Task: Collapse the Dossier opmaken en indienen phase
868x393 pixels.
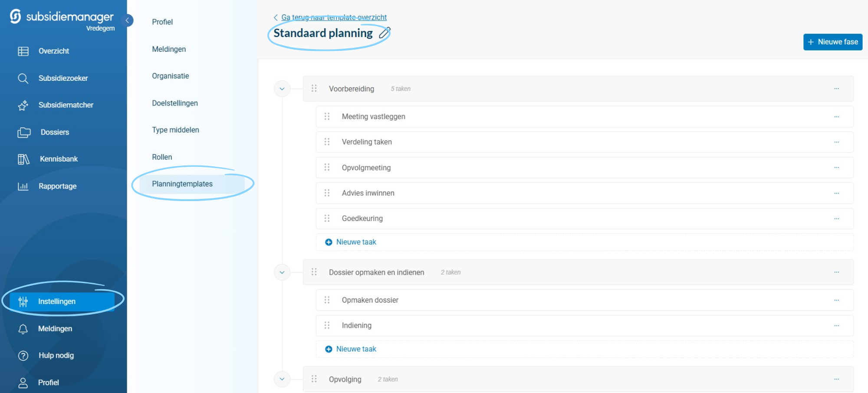Action: 282,272
